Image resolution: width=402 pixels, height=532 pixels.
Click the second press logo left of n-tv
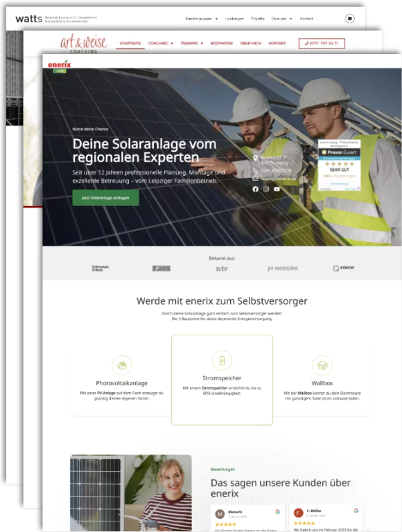click(161, 268)
